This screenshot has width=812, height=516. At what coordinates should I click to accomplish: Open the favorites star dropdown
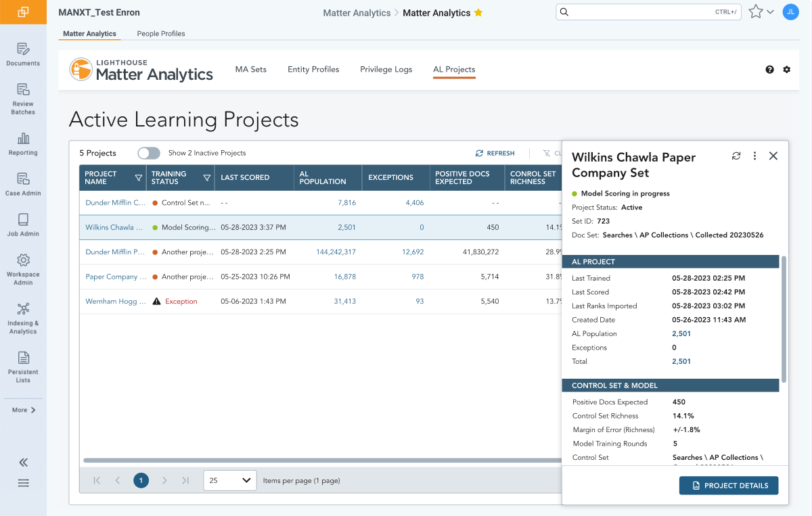tap(761, 12)
